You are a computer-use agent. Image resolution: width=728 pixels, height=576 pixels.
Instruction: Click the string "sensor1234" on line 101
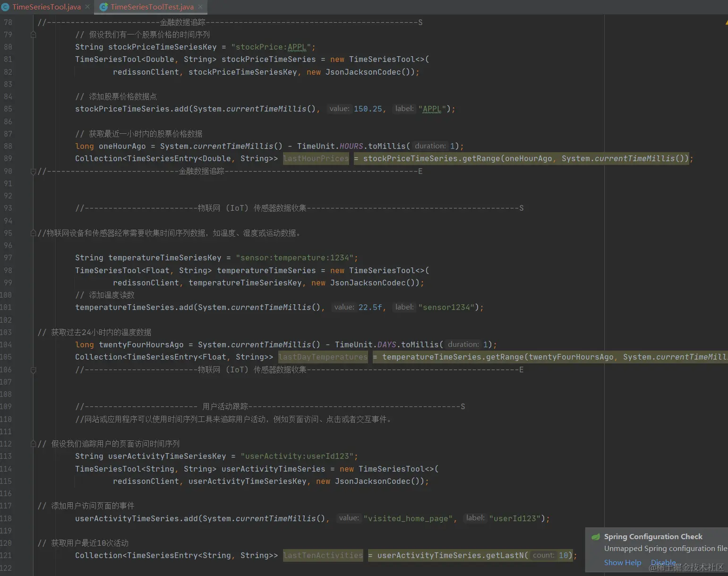[x=446, y=307]
